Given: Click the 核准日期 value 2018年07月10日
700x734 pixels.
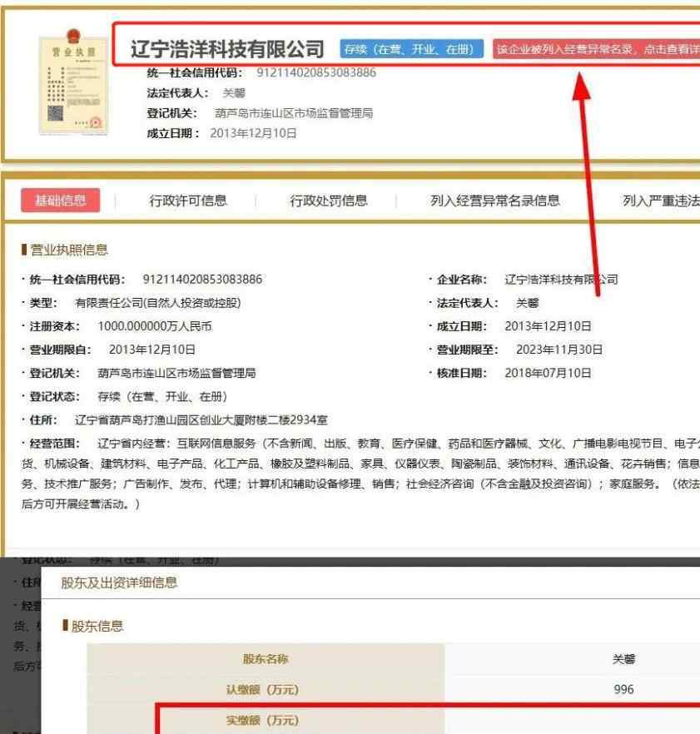Looking at the screenshot, I should (548, 372).
